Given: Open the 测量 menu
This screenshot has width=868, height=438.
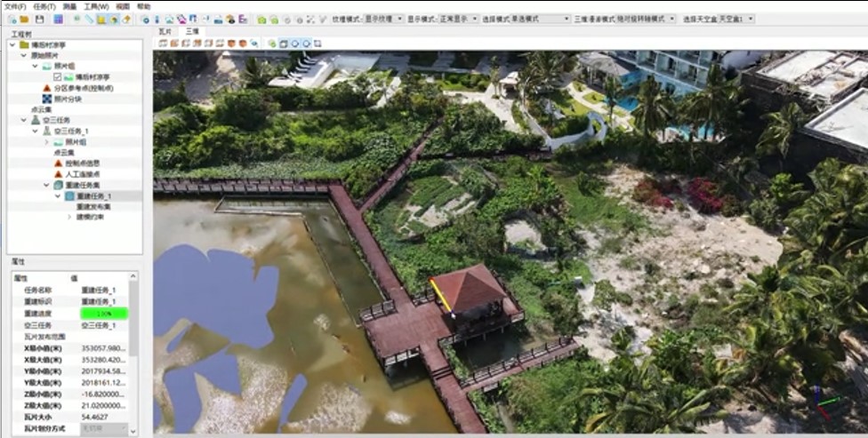Looking at the screenshot, I should pyautogui.click(x=69, y=6).
